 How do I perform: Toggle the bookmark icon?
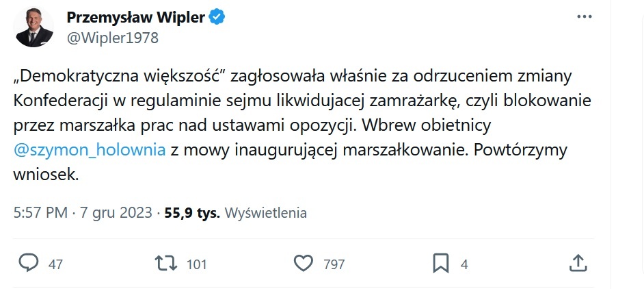click(x=441, y=264)
